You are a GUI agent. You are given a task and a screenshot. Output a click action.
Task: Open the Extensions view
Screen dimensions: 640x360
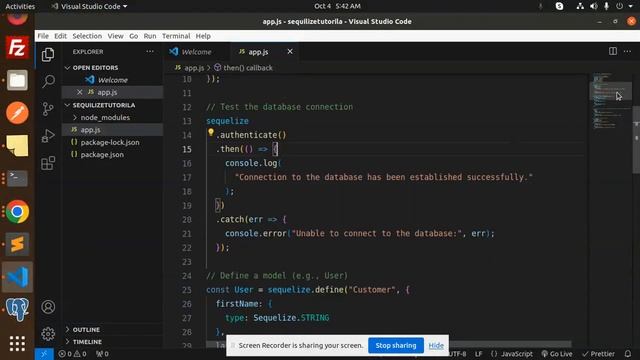click(x=48, y=163)
